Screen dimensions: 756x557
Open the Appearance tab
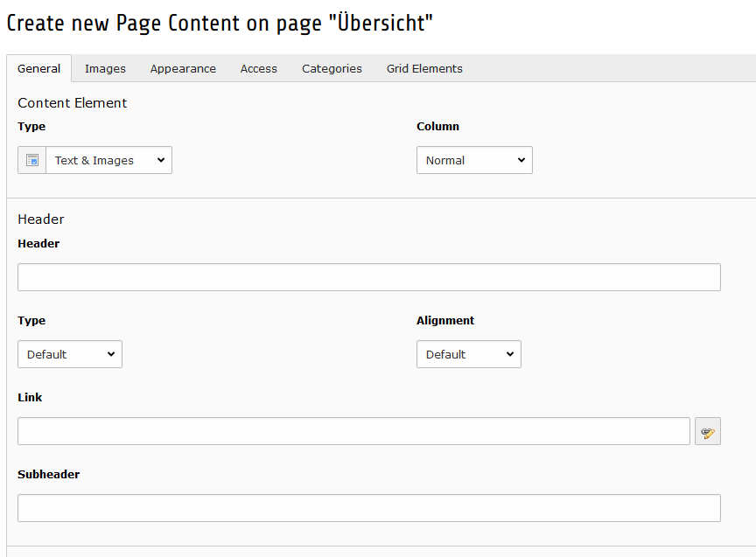click(183, 68)
